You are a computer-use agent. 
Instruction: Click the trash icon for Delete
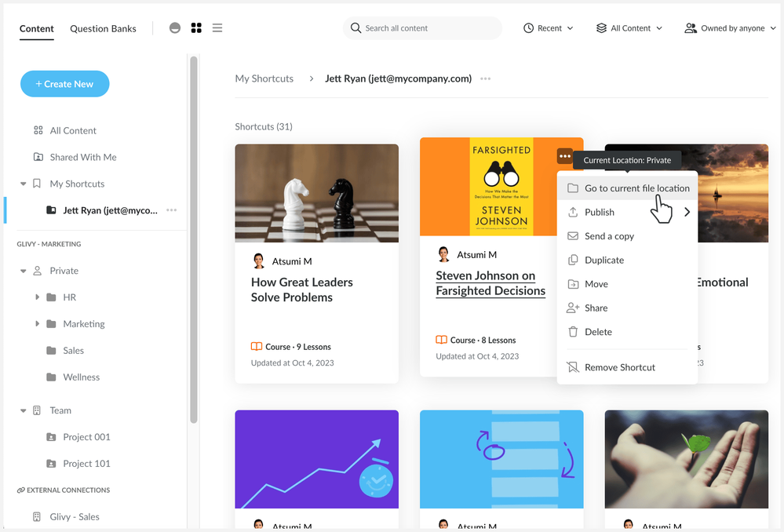(x=573, y=331)
